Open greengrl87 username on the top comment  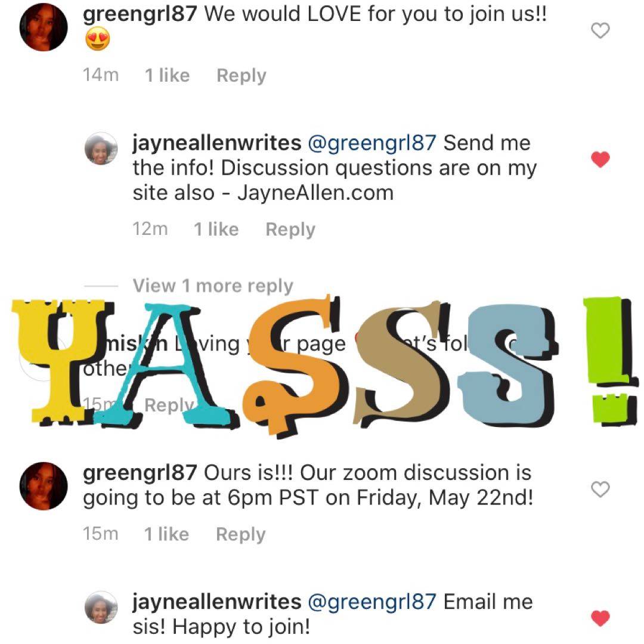(140, 15)
